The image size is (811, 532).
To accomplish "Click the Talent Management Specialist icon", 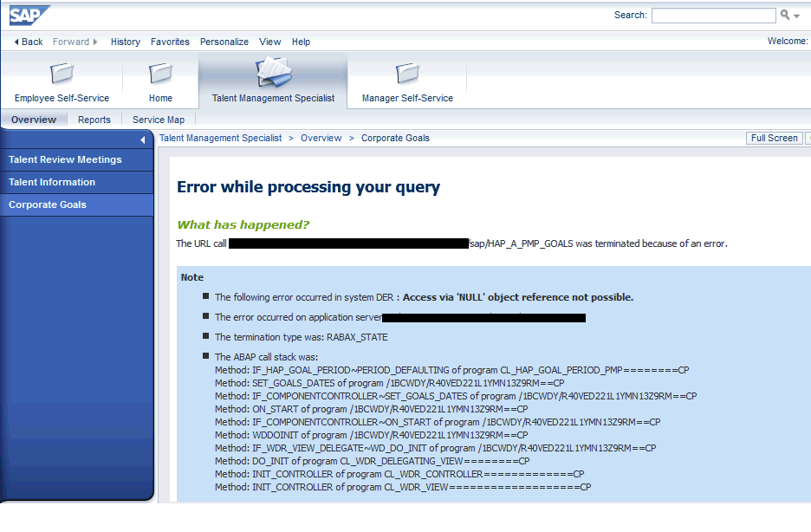I will tap(274, 72).
